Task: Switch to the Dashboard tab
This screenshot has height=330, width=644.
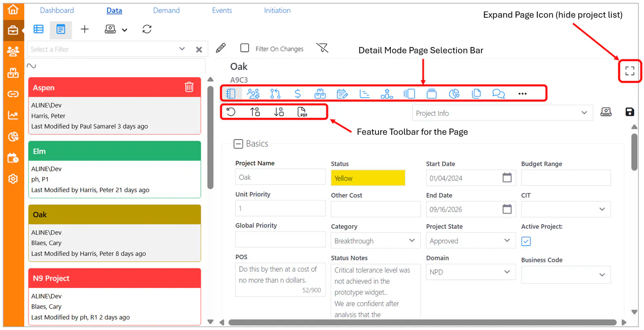Action: (x=57, y=10)
